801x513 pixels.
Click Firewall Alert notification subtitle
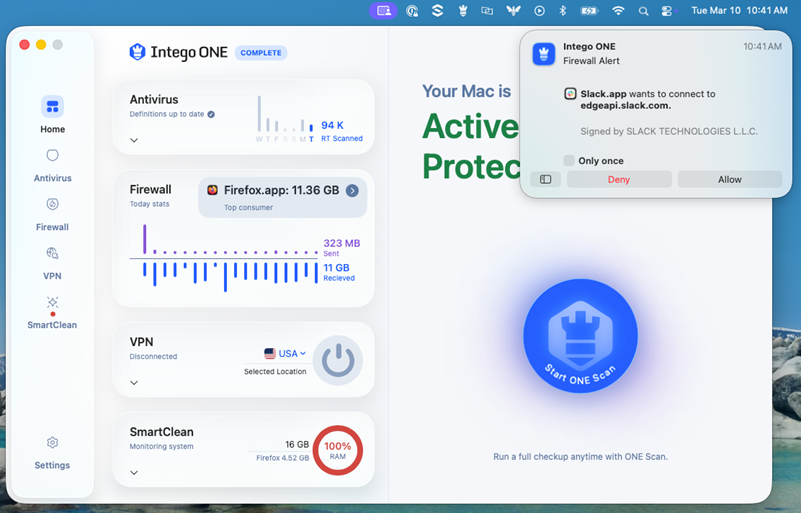coord(591,61)
